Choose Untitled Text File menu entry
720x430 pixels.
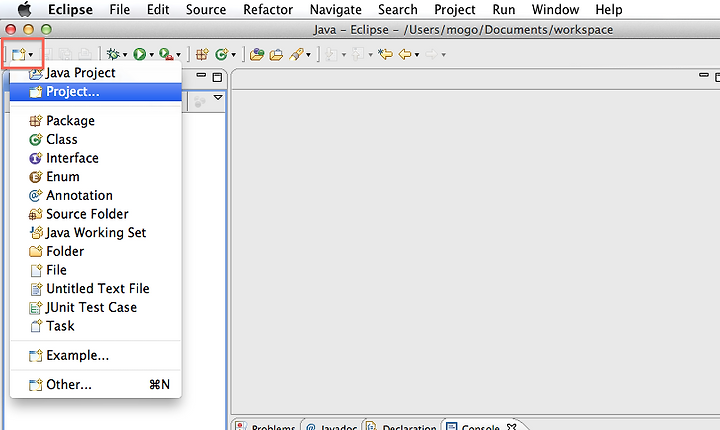[x=96, y=289]
